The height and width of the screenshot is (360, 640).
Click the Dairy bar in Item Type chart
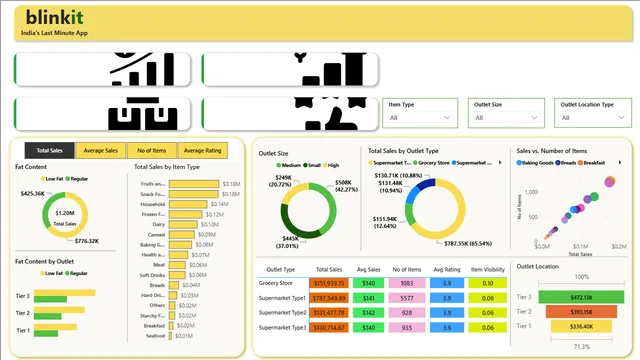[x=183, y=224]
